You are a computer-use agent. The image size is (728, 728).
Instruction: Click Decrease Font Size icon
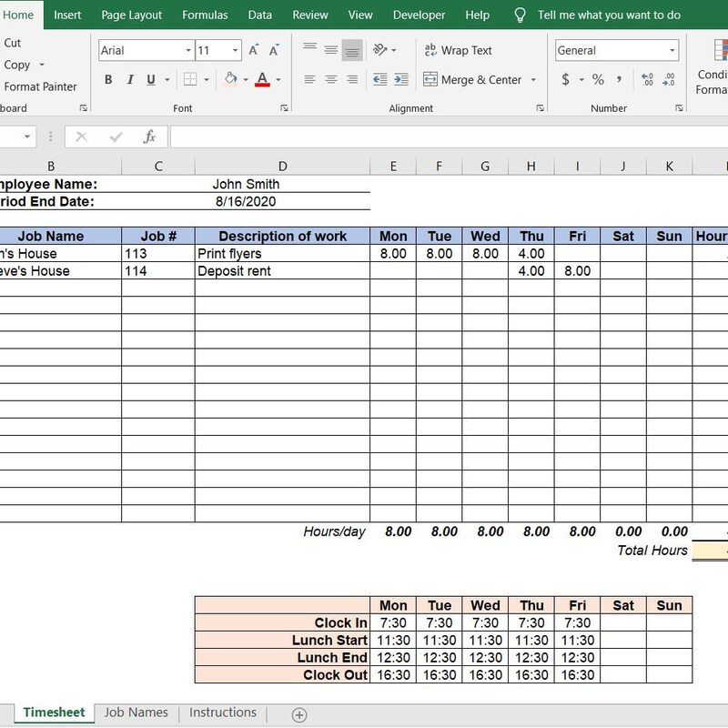[274, 50]
